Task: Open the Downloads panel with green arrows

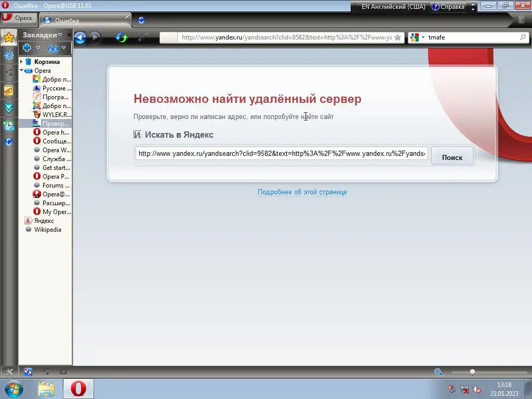Action: (x=9, y=108)
